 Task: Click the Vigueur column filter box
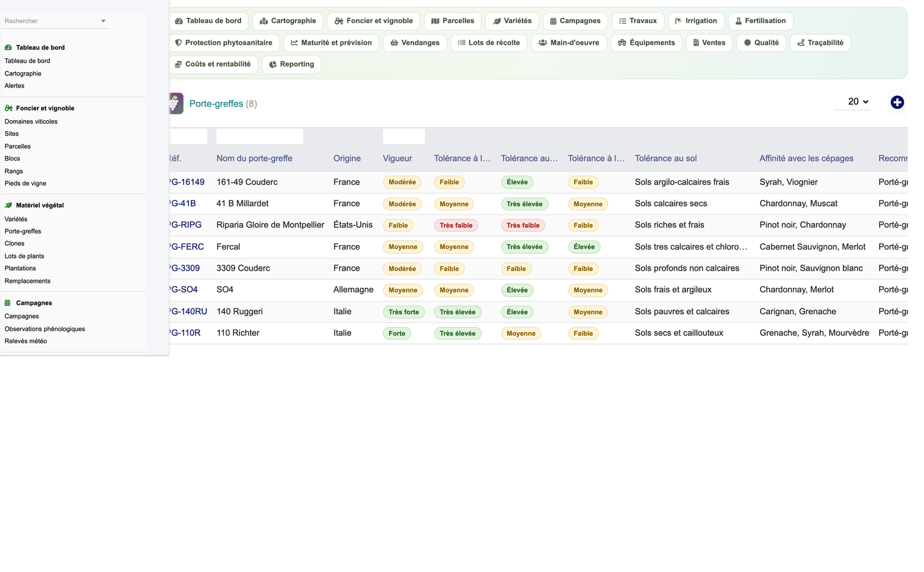(x=403, y=136)
